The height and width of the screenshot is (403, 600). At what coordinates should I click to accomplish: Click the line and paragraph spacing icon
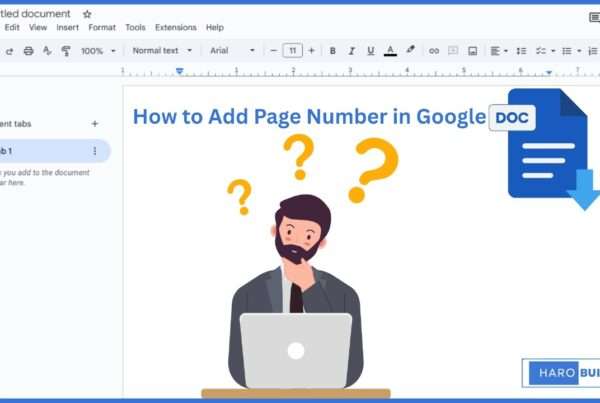[521, 51]
